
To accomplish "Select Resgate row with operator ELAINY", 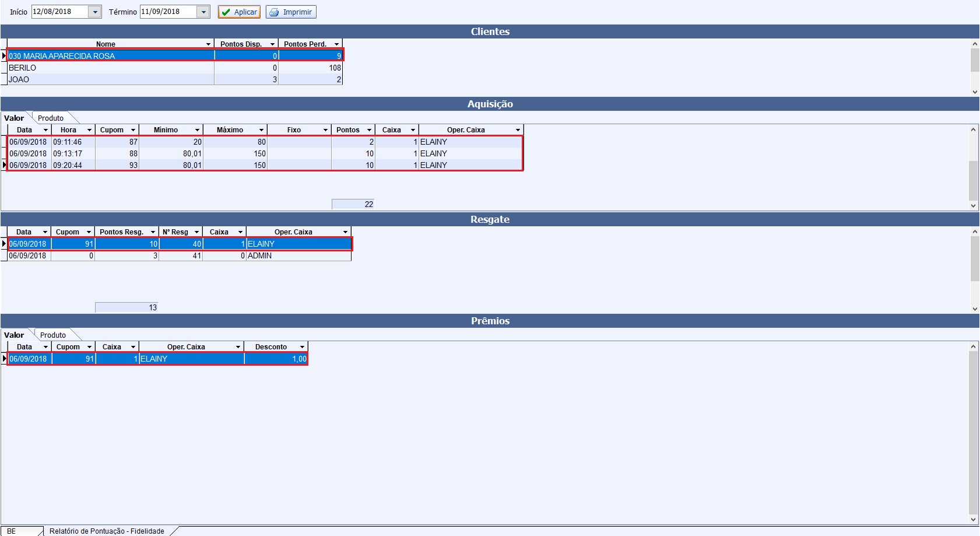I will [180, 244].
